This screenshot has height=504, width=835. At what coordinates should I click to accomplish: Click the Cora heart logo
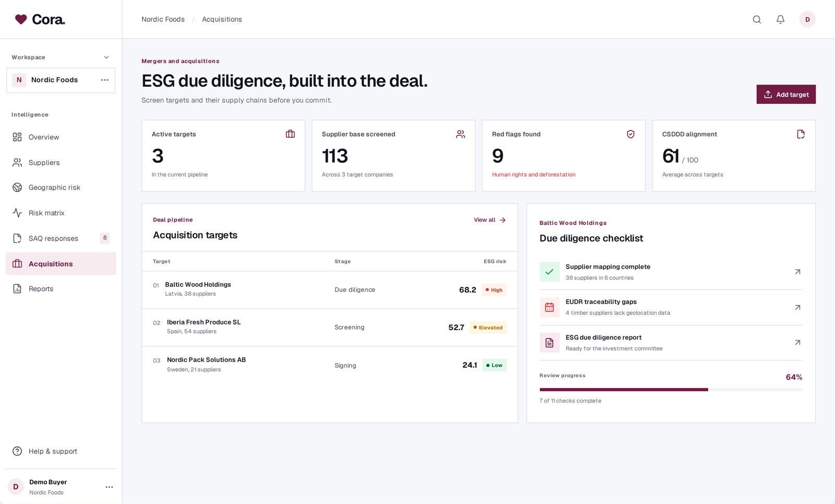21,19
